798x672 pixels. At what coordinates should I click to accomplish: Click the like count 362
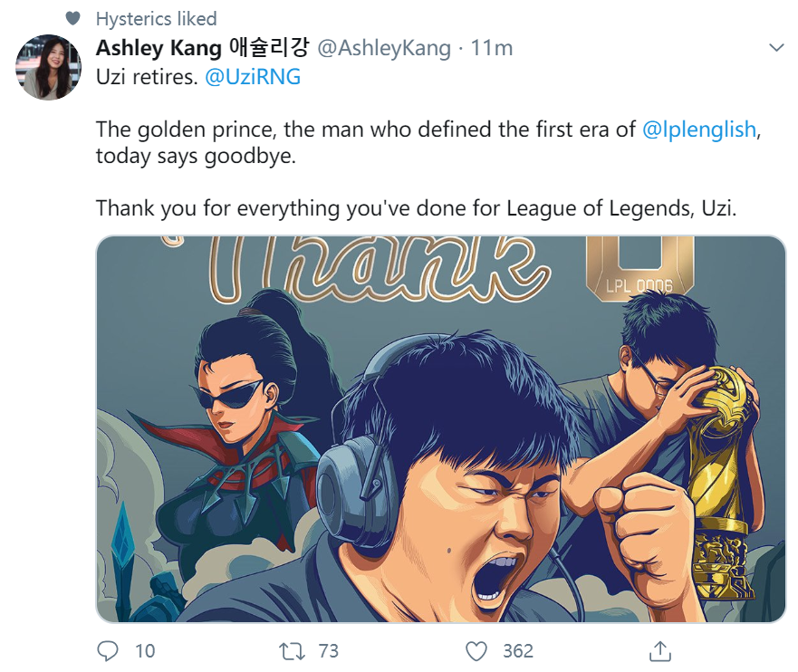point(518,651)
